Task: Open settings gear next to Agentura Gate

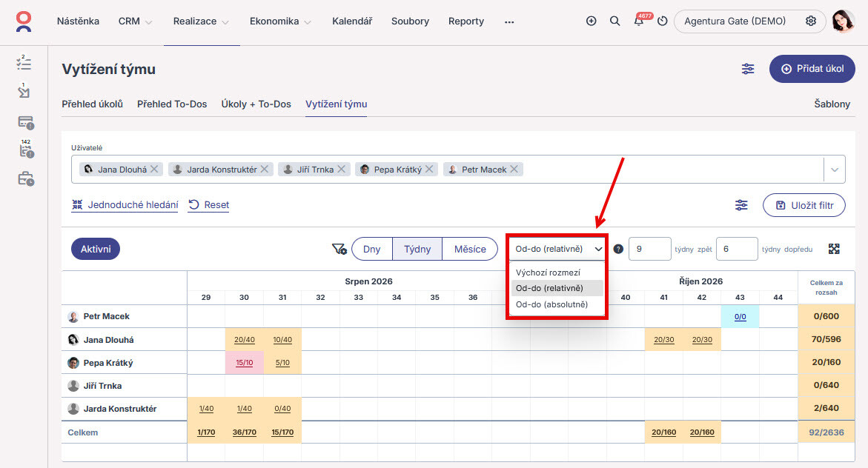Action: pyautogui.click(x=810, y=21)
